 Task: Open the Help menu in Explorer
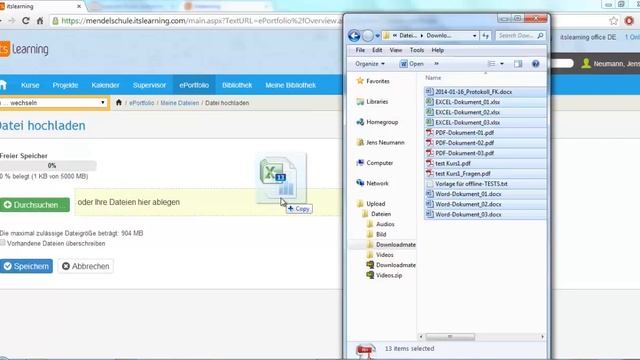[x=438, y=50]
